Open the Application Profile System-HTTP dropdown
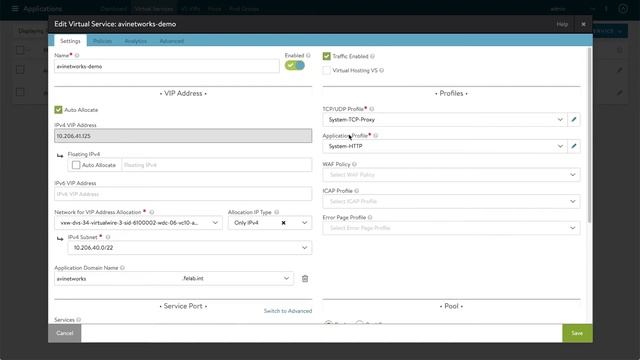 (560, 146)
